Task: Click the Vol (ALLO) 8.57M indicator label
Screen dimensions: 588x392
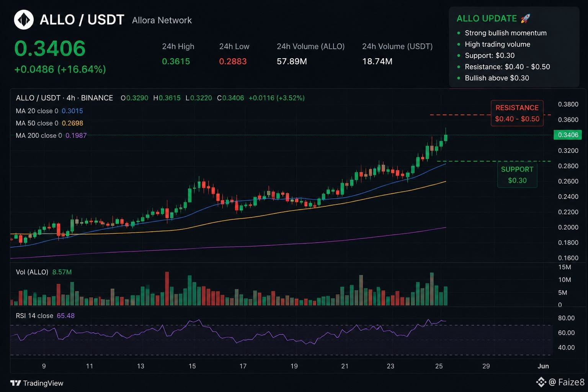Action: click(x=44, y=272)
